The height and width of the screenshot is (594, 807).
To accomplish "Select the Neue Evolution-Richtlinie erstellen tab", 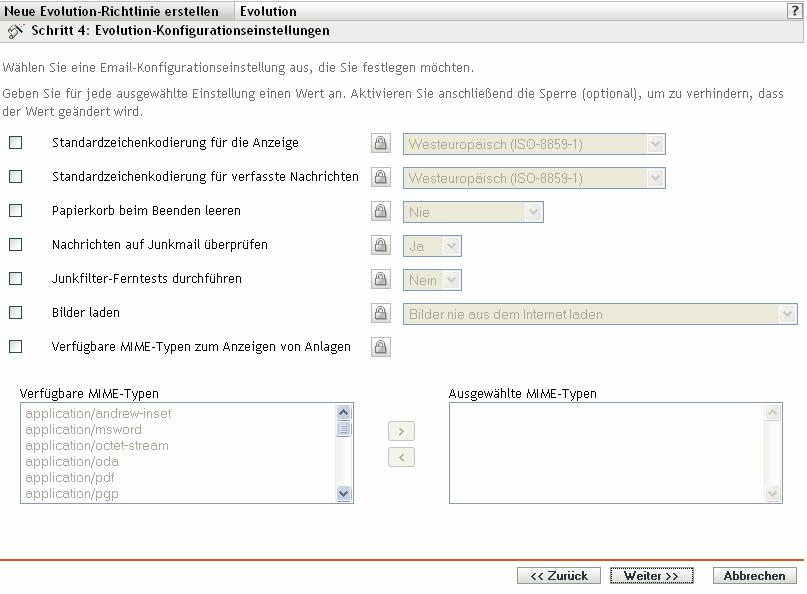I will click(x=112, y=11).
